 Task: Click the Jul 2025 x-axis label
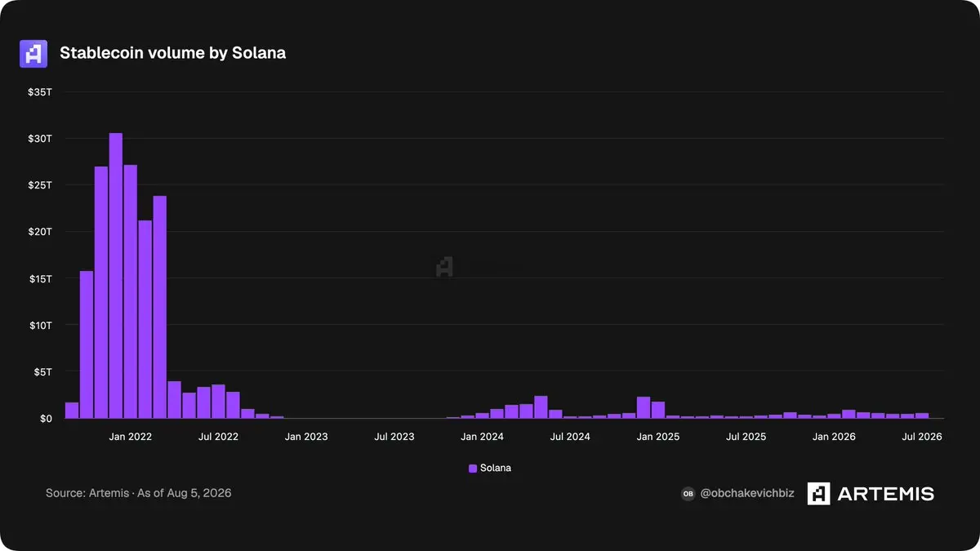[746, 437]
